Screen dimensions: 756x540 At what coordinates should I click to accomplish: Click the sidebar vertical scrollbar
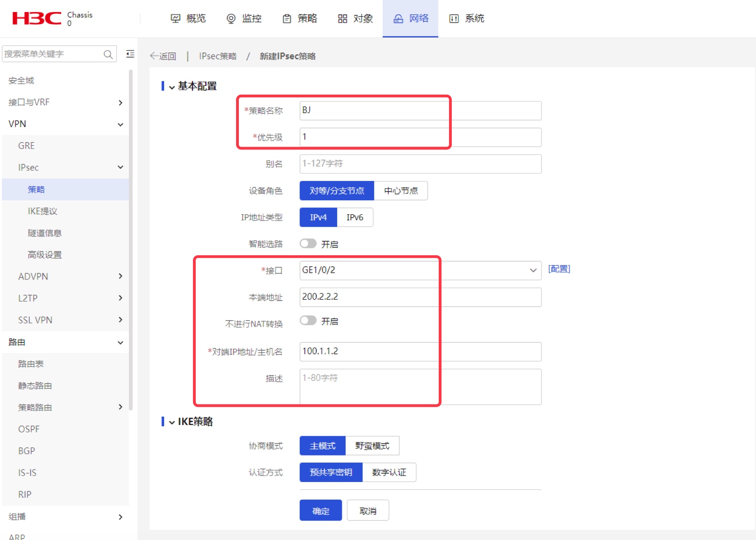click(x=131, y=240)
